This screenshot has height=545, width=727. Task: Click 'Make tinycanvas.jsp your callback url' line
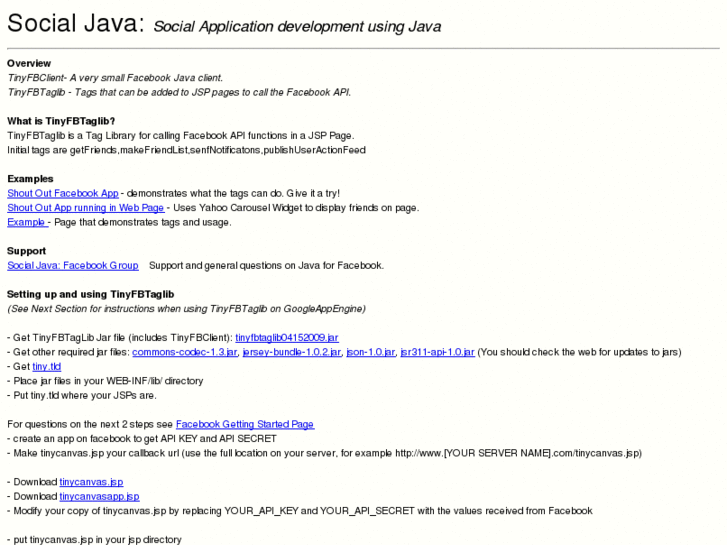click(x=325, y=453)
